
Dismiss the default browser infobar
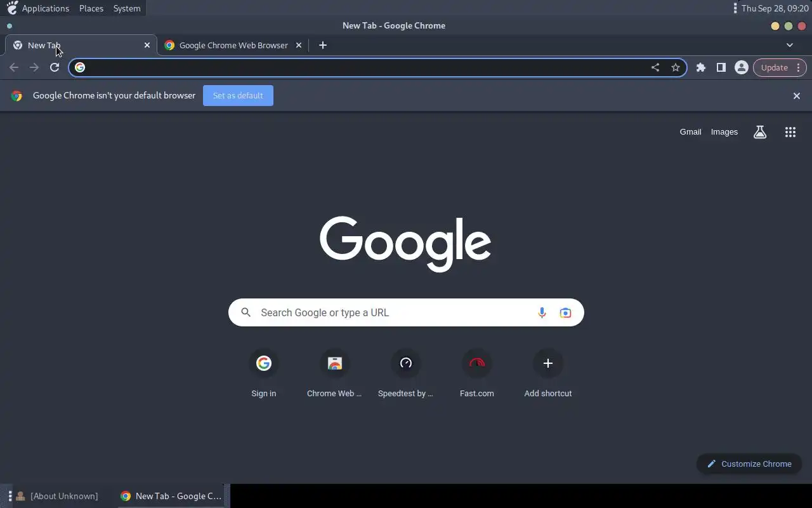click(797, 95)
